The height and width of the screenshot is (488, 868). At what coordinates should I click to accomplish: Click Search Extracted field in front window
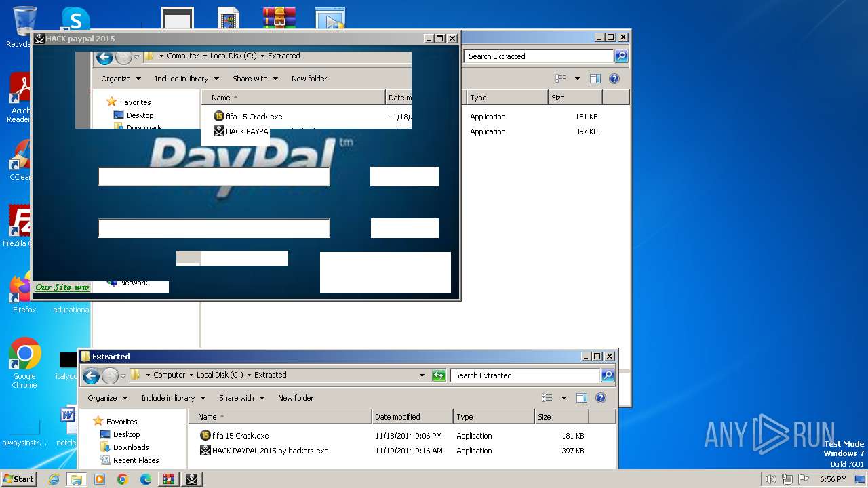[x=525, y=375]
